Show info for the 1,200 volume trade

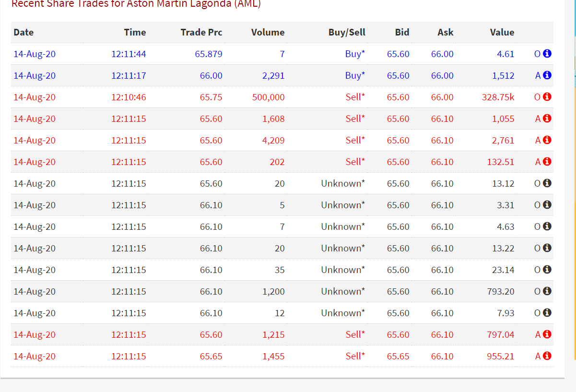pyautogui.click(x=547, y=291)
